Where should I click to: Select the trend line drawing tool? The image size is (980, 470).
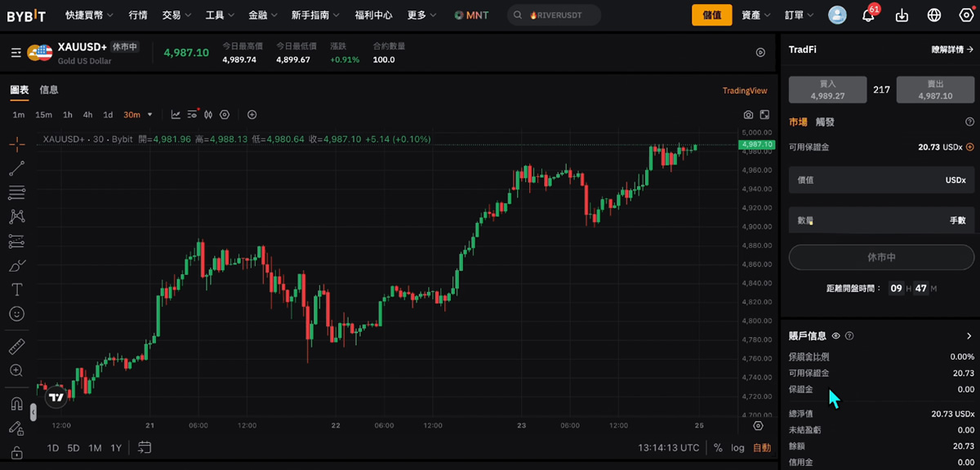pos(16,169)
